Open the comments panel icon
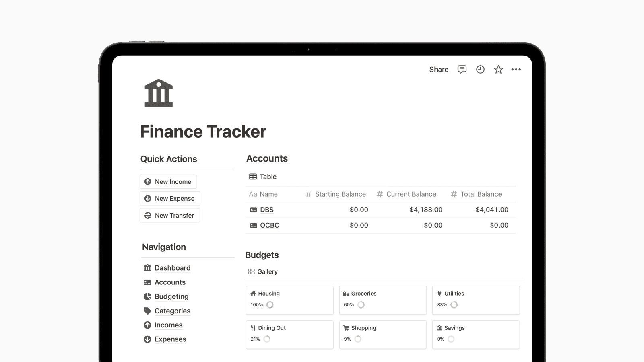Image resolution: width=644 pixels, height=362 pixels. tap(462, 69)
